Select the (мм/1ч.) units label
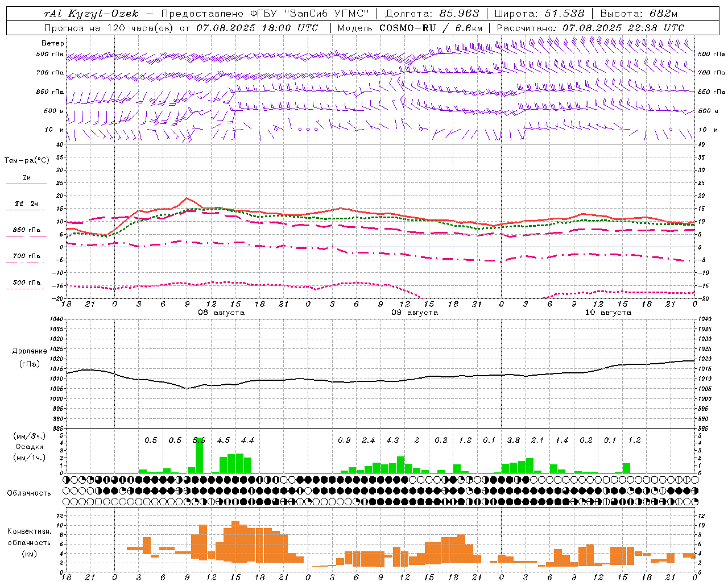 (30, 458)
